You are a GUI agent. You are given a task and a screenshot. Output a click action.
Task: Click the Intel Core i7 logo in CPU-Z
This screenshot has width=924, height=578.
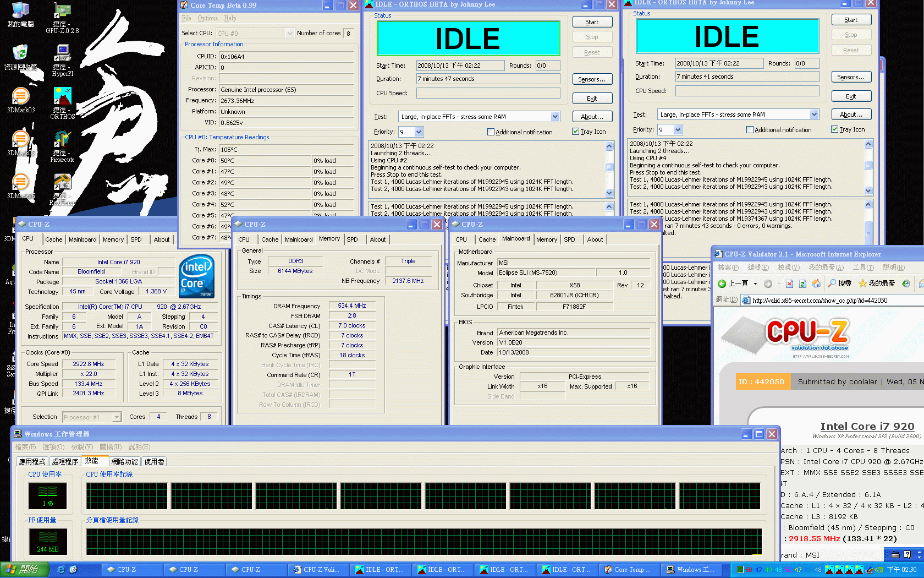coord(196,276)
